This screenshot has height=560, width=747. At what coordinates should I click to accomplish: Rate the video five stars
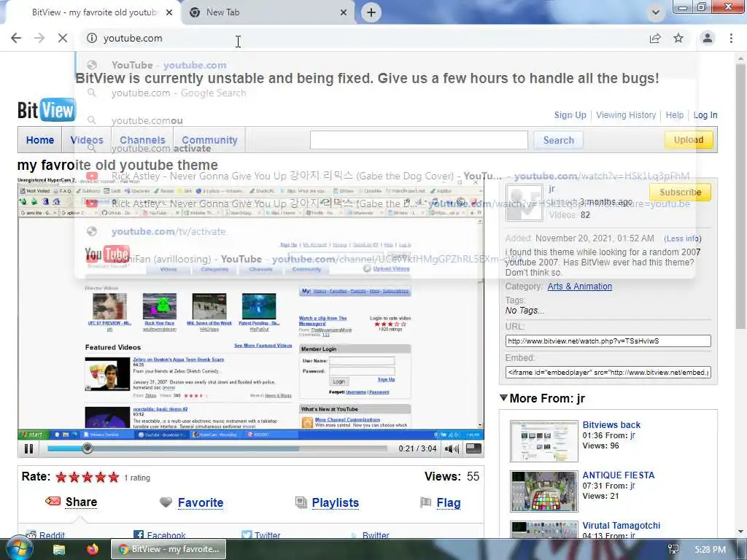[113, 477]
